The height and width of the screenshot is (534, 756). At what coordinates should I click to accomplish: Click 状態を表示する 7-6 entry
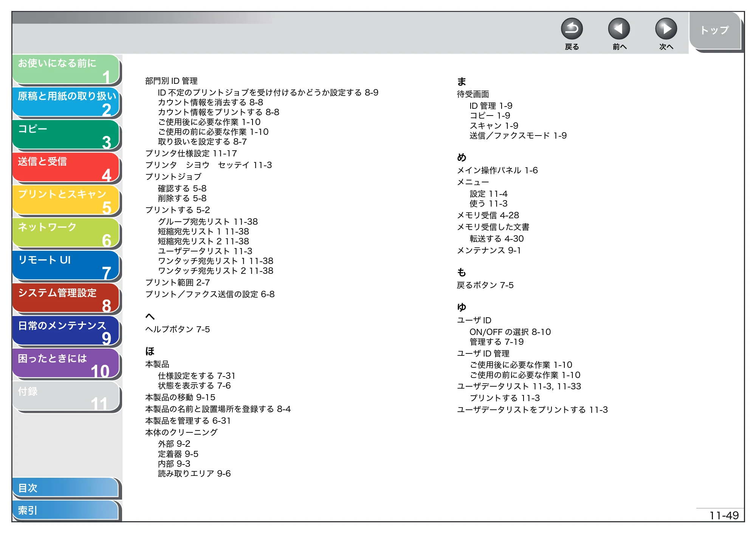[x=194, y=386]
